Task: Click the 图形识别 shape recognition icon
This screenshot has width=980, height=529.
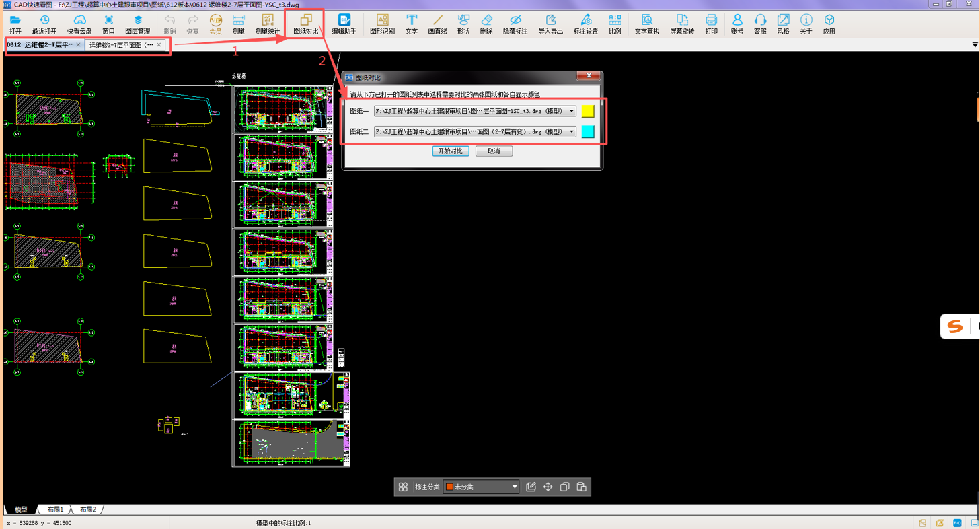Action: pos(382,24)
